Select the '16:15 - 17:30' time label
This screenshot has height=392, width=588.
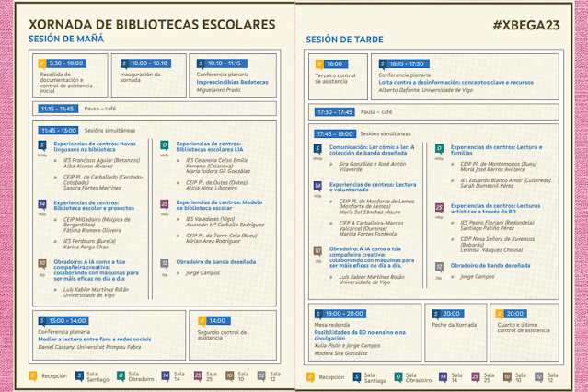coord(407,64)
